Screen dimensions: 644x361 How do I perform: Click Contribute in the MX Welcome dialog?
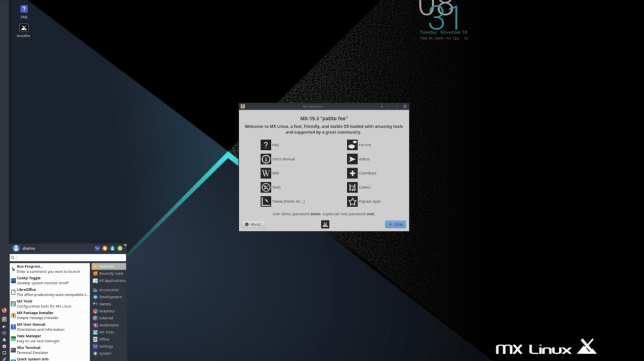(x=362, y=173)
